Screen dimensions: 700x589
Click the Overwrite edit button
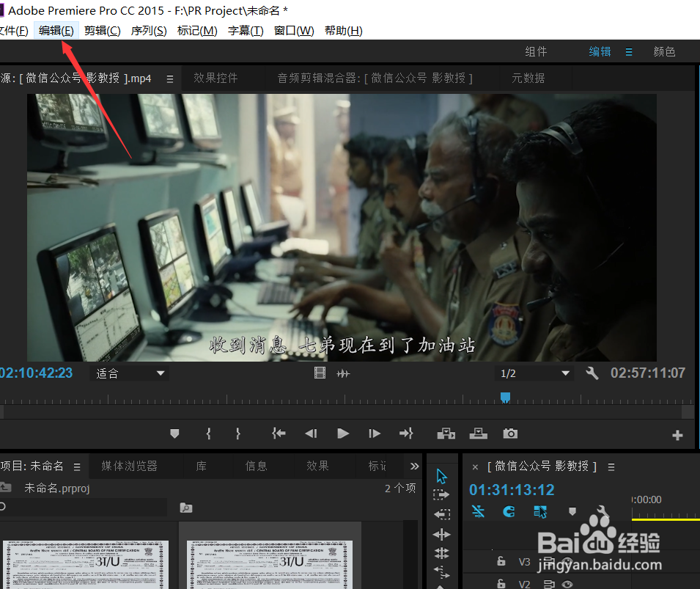(x=478, y=433)
